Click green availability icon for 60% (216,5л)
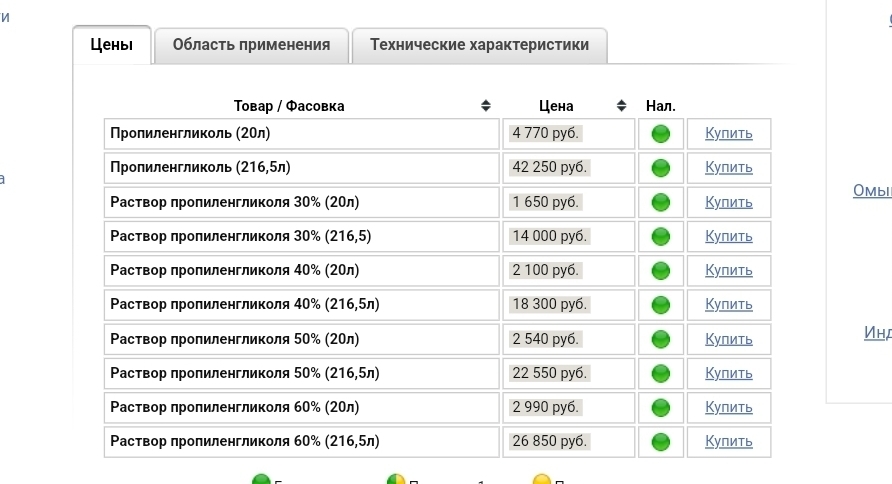Image resolution: width=892 pixels, height=484 pixels. (660, 442)
